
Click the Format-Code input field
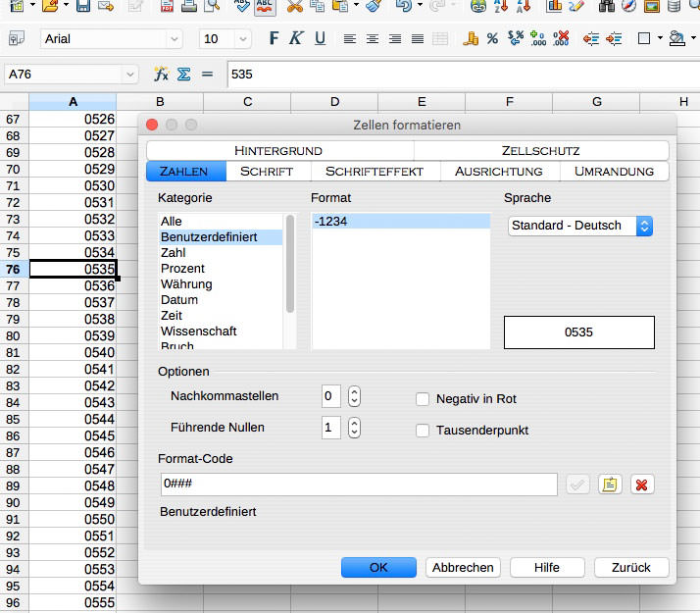359,485
